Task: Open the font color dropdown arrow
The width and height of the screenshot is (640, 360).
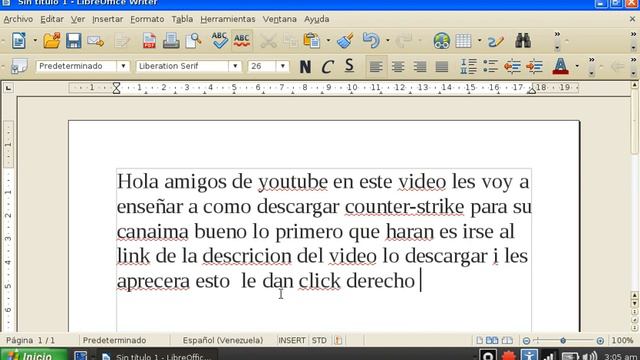Action: 577,67
